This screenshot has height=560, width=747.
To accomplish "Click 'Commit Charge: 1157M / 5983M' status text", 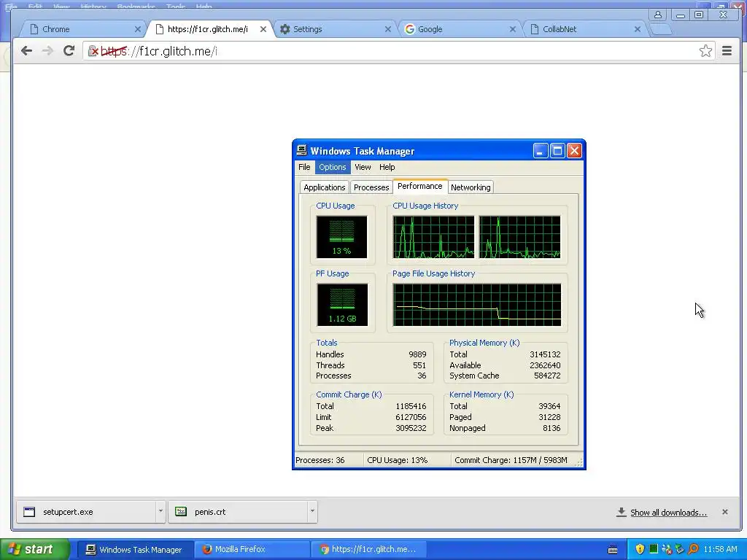I will click(x=511, y=460).
